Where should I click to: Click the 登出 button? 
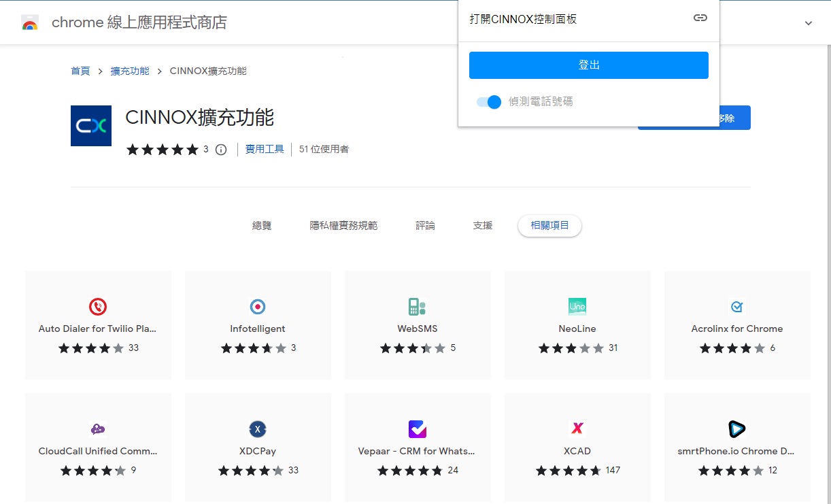(589, 65)
